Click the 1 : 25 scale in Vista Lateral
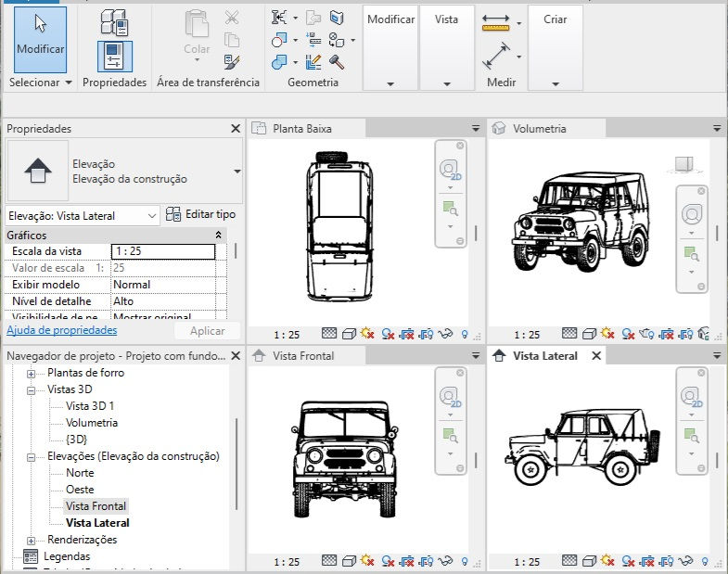 [527, 561]
